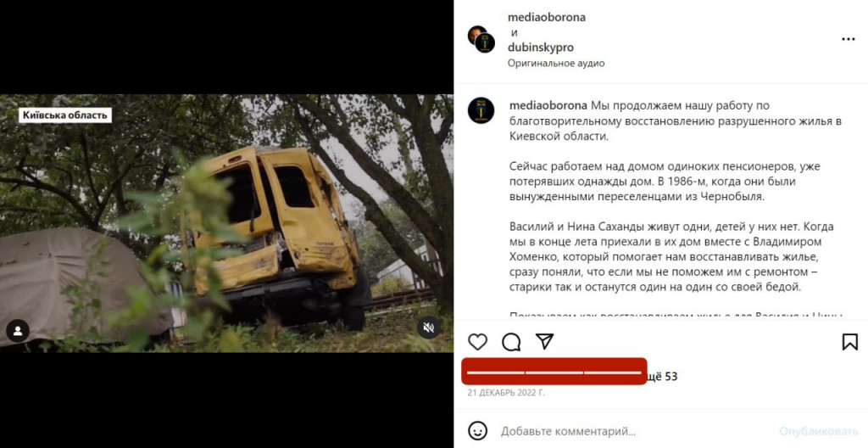Open comments via speech bubble icon
This screenshot has height=448, width=868.
point(511,342)
